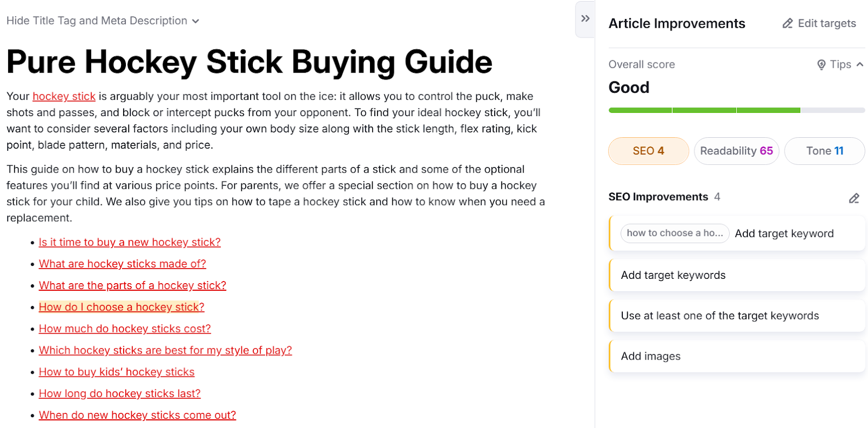
Task: Open the 'Use at least one of the target keywords' card
Action: [x=737, y=315]
